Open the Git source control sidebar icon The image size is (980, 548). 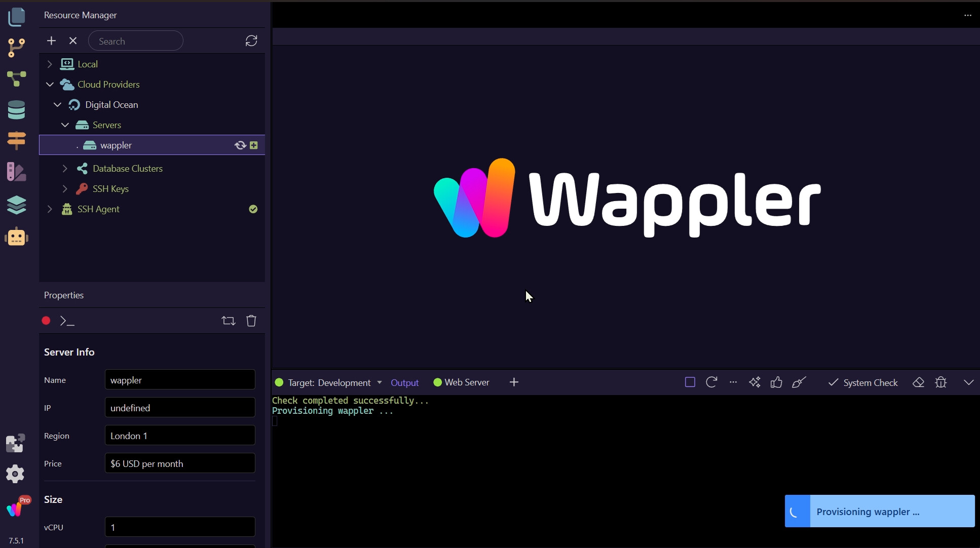(x=16, y=48)
